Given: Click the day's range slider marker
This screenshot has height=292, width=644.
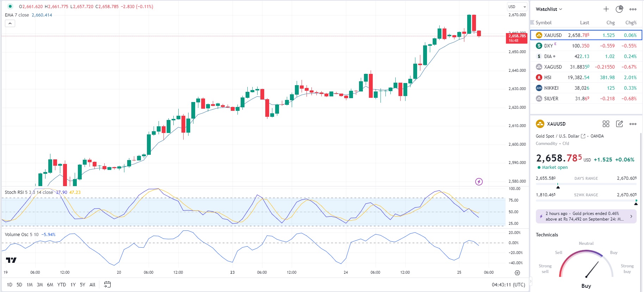Looking at the screenshot, I should (x=558, y=187).
